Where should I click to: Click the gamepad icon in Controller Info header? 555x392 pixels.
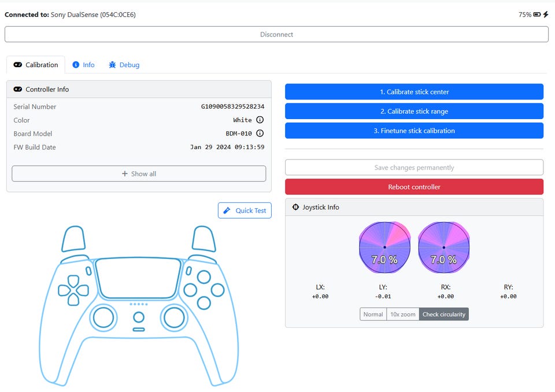pyautogui.click(x=18, y=89)
